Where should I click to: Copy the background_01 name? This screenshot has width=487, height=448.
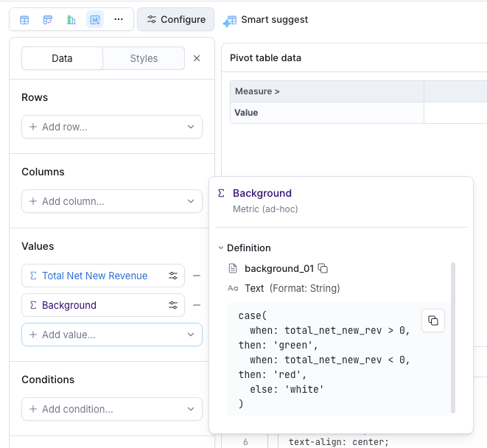(x=323, y=268)
